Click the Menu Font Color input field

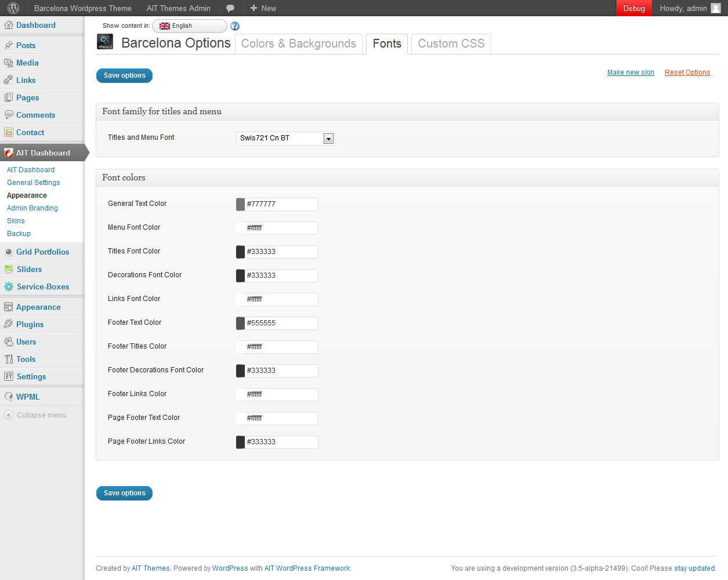pyautogui.click(x=277, y=228)
